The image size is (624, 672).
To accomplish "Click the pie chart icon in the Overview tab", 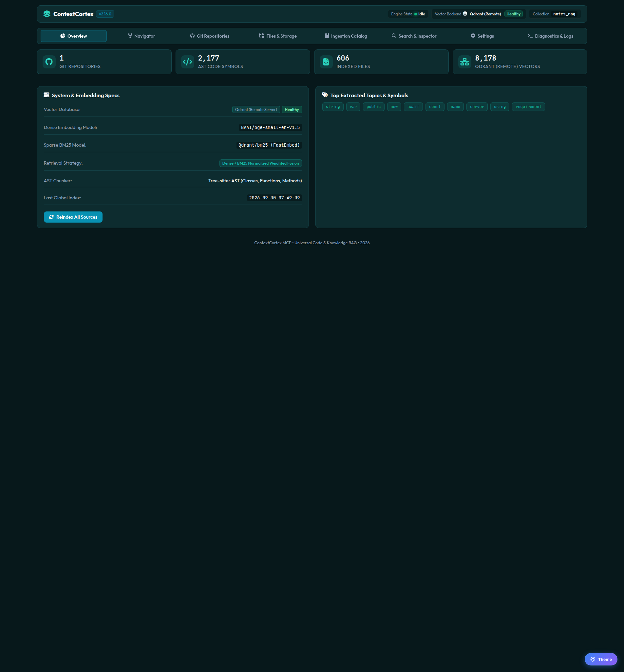I will click(63, 36).
